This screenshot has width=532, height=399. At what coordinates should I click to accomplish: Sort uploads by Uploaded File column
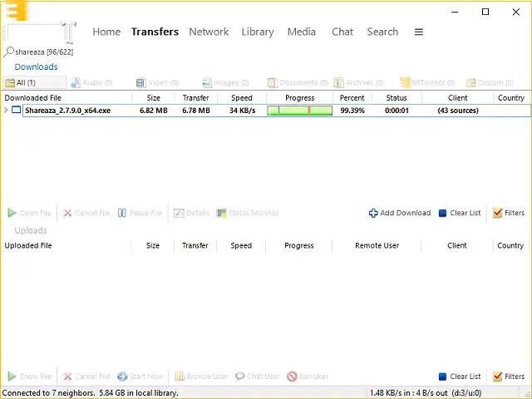pos(66,245)
